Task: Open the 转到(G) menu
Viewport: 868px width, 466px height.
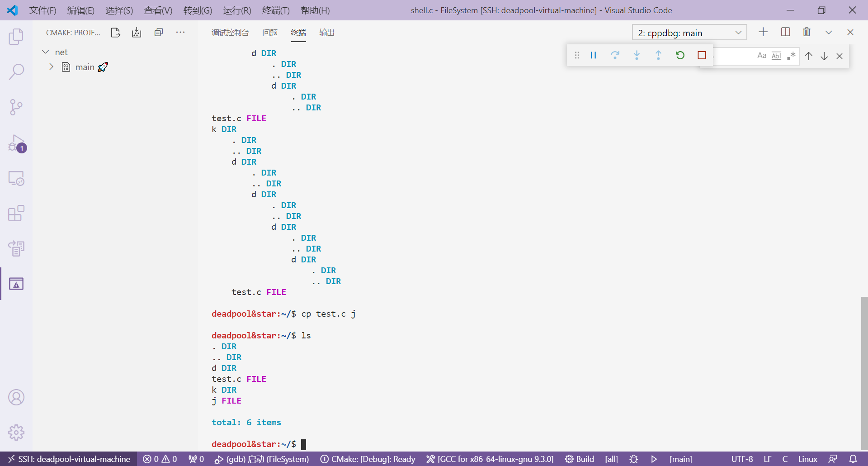Action: 198,10
